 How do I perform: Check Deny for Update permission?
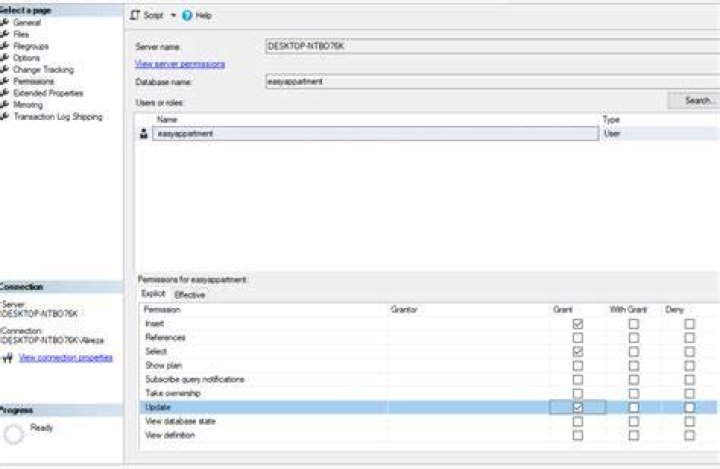[x=689, y=407]
